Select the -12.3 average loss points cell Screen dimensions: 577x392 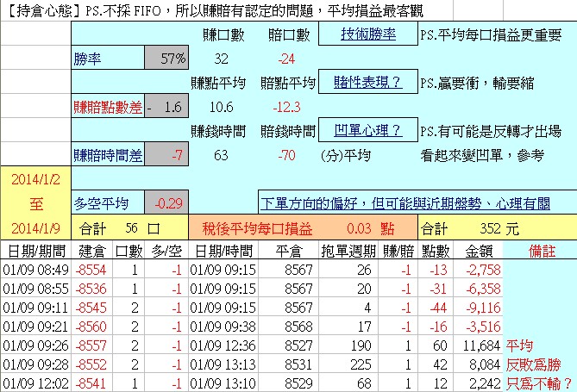click(x=286, y=107)
